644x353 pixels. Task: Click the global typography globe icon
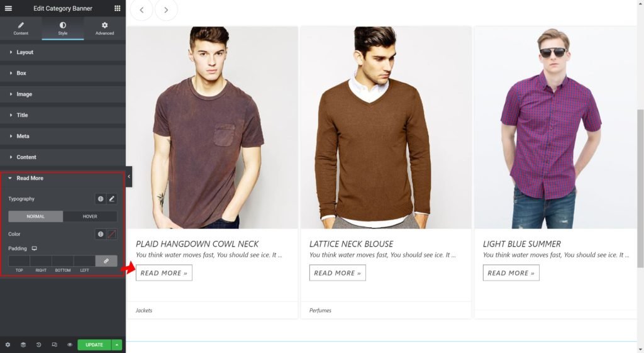[x=101, y=199]
